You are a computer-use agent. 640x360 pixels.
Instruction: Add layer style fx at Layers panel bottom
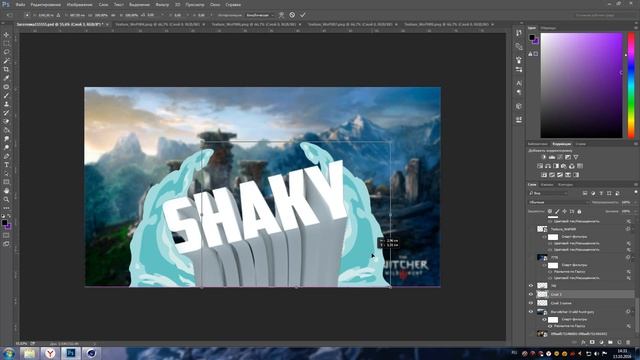[583, 342]
